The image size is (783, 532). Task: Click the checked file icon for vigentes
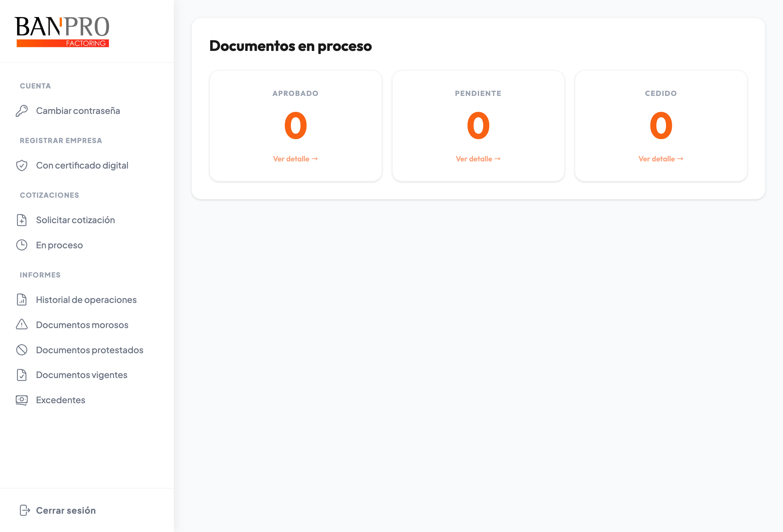coord(22,375)
